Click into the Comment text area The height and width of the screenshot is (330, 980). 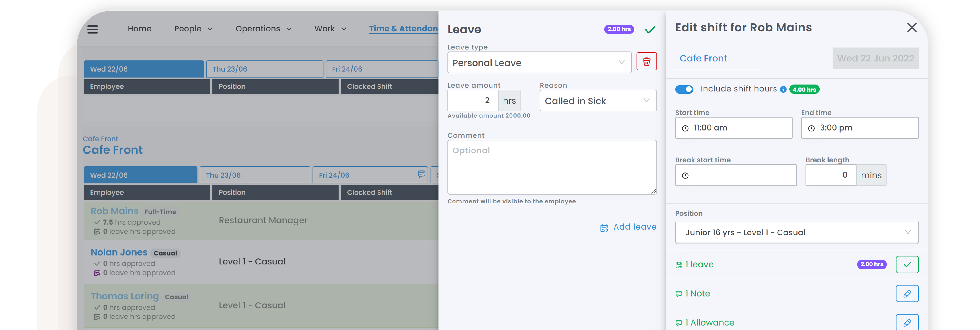552,167
